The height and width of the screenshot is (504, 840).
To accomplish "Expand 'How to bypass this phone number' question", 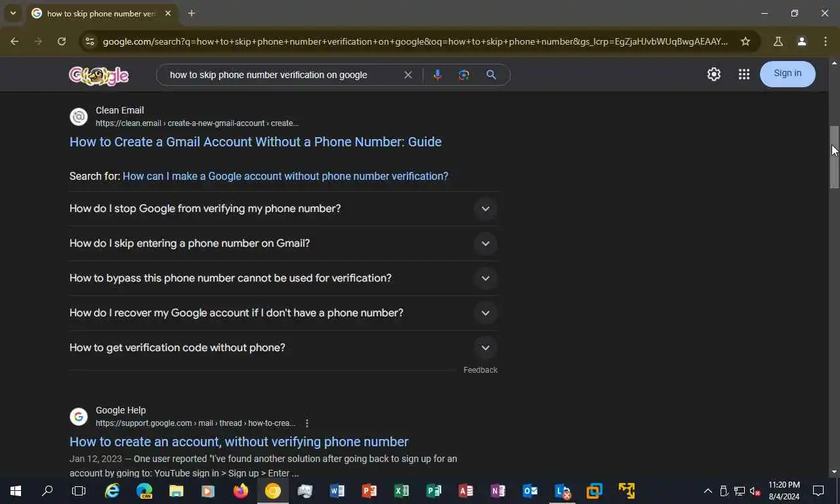I will pyautogui.click(x=283, y=278).
